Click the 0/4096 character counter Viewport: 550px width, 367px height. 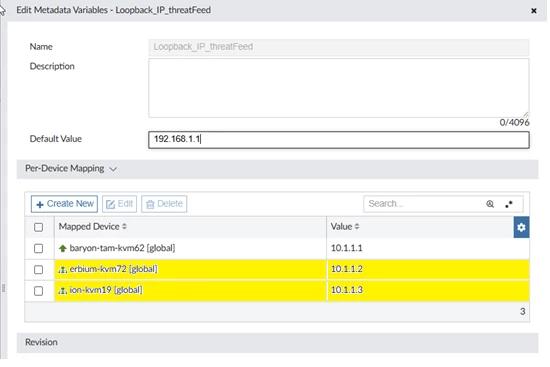click(x=514, y=122)
